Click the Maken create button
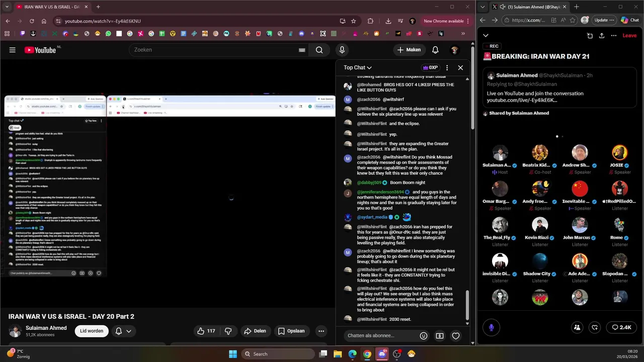Screen dimensions: 644x362 [409, 50]
